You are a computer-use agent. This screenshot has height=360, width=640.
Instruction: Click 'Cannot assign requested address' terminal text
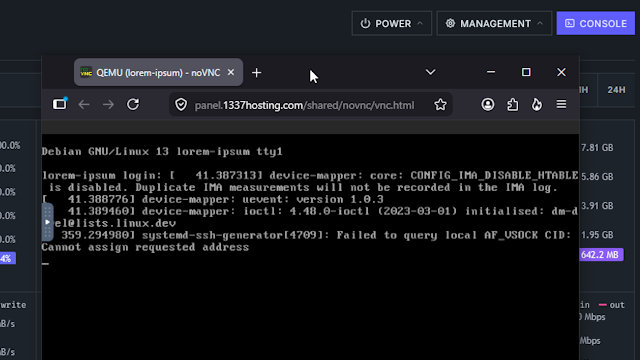point(145,247)
